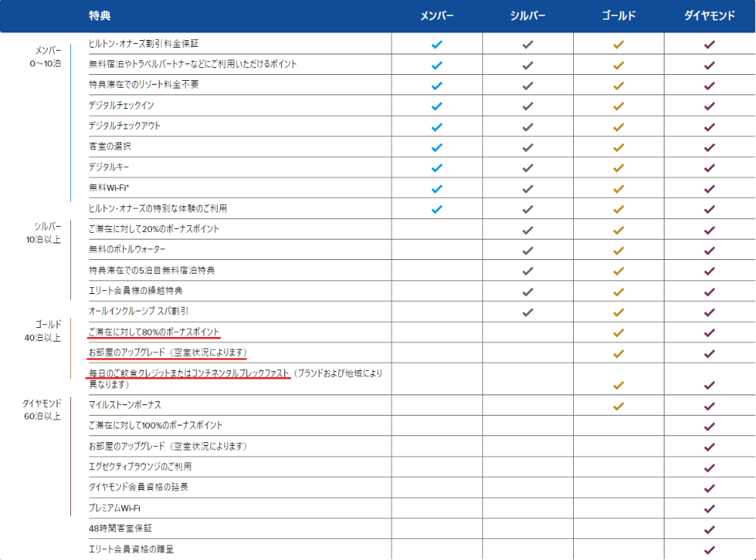Viewport: 756px width, 560px height.
Task: Click the ダイヤモンド 60泊以上 tier label
Action: [42, 410]
